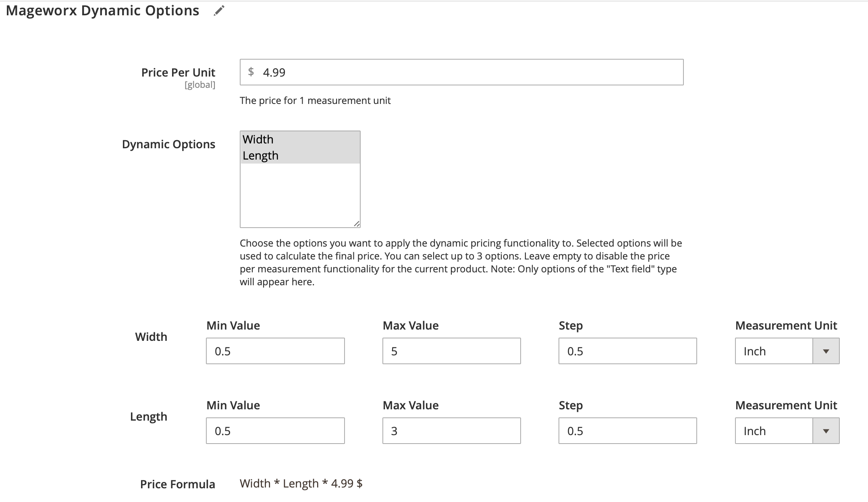Open the Length Measurement Unit dropdown
The height and width of the screenshot is (502, 868).
(787, 431)
